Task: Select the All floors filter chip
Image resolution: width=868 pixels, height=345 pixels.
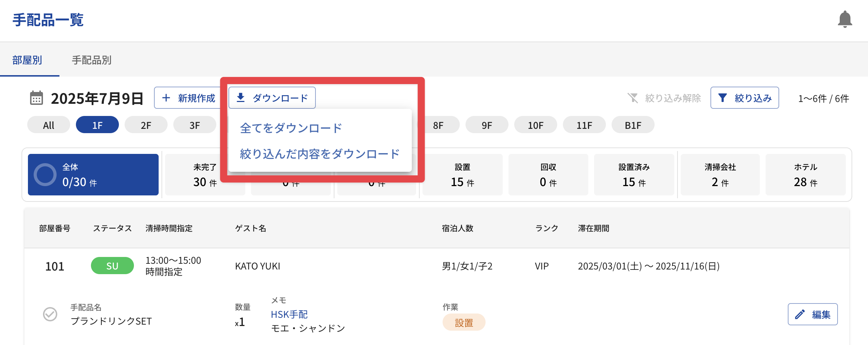Action: (49, 125)
